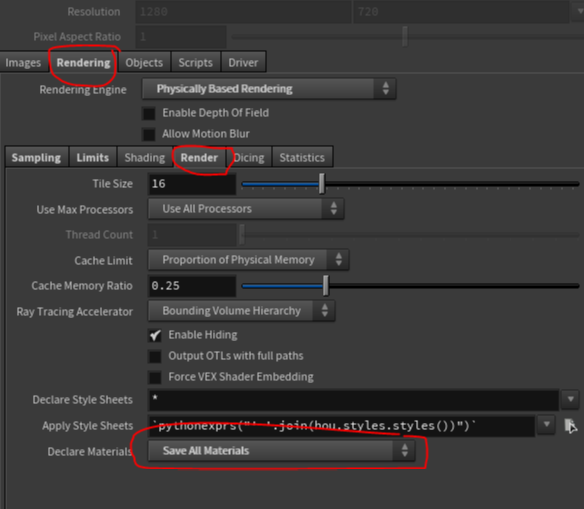This screenshot has height=509, width=584.
Task: Click the Tile Size slider handle
Action: [x=322, y=184]
